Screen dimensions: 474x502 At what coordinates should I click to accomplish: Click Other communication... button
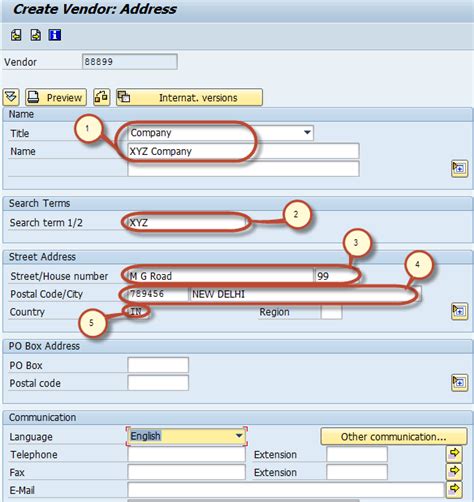394,436
